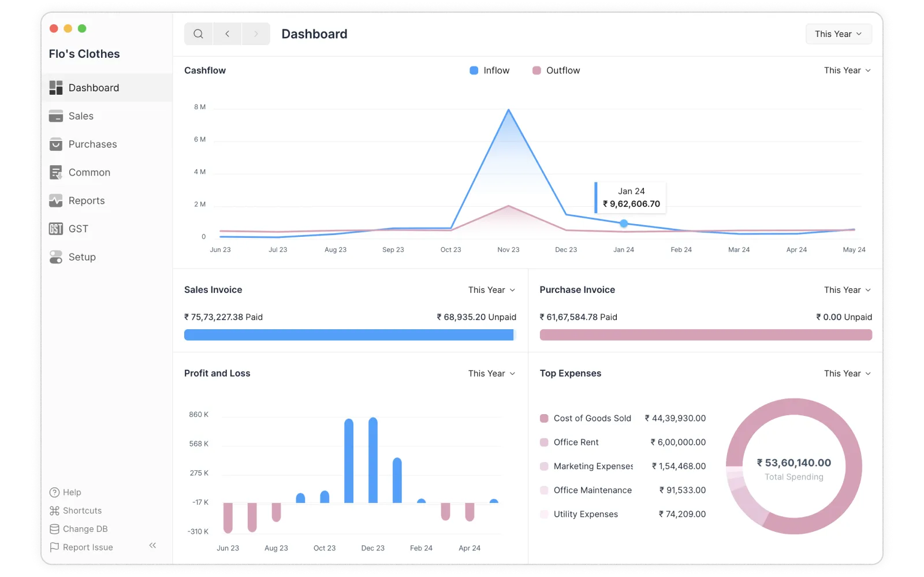Open the top-right This Year period dropdown
This screenshot has width=924, height=577.
(x=838, y=34)
